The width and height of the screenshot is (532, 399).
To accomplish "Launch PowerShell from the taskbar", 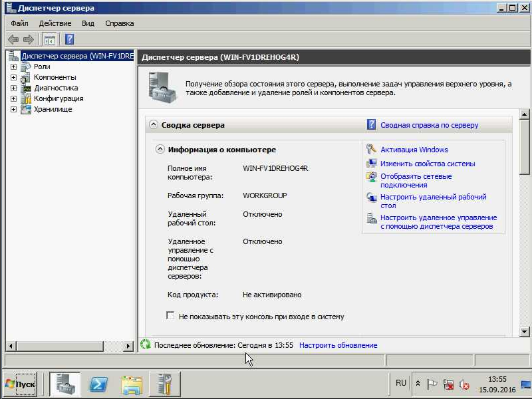I will pyautogui.click(x=98, y=384).
